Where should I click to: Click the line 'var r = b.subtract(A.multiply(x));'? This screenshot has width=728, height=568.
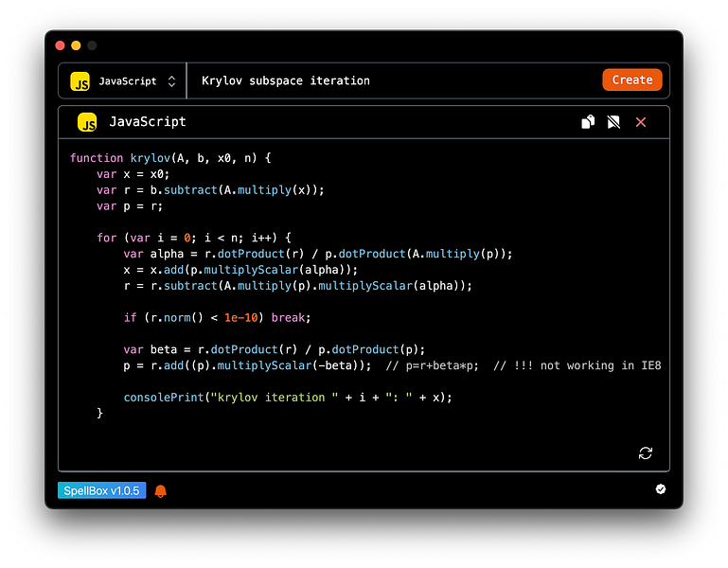pyautogui.click(x=210, y=190)
